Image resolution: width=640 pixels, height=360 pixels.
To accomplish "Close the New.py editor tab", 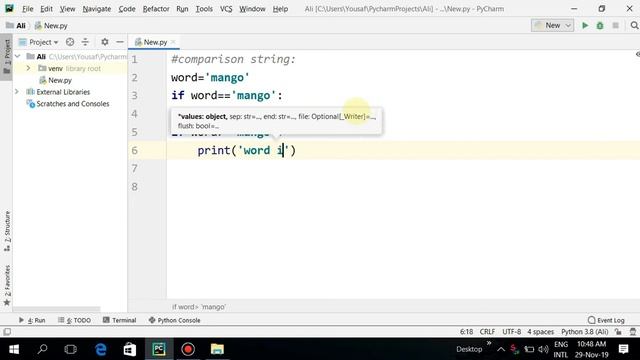I will click(173, 42).
